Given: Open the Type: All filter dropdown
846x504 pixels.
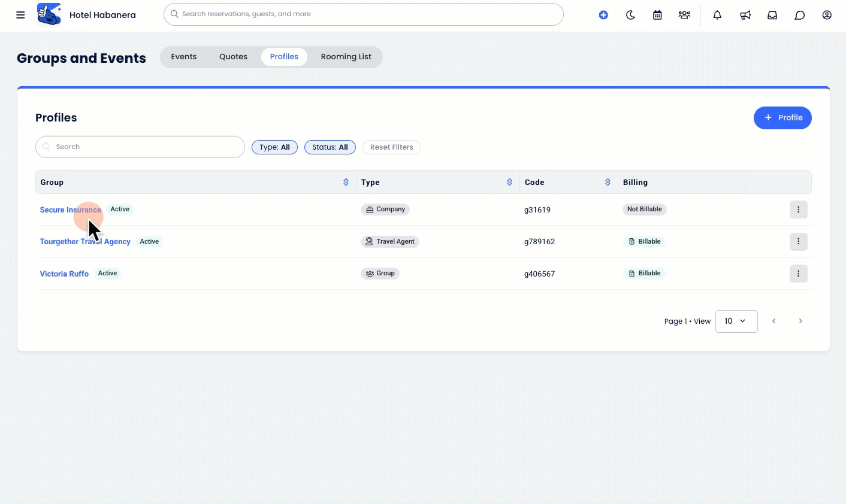Looking at the screenshot, I should 274,147.
